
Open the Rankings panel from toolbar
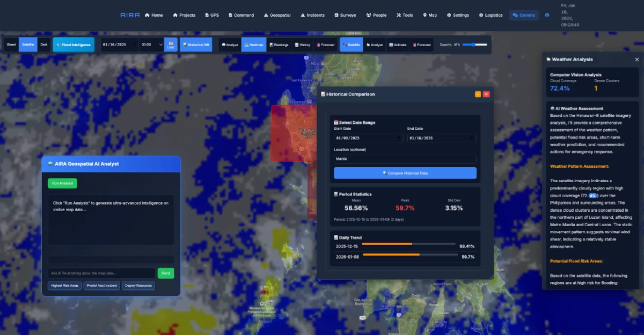[x=279, y=45]
